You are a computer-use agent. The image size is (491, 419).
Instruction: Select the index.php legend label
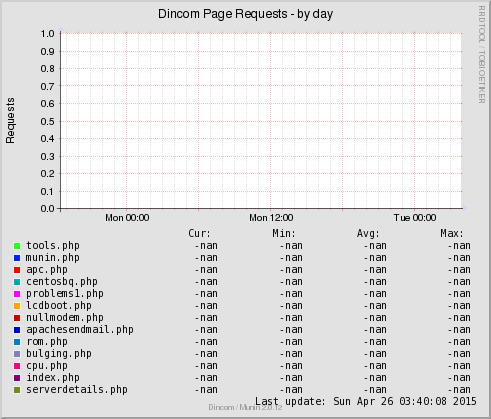click(x=53, y=378)
